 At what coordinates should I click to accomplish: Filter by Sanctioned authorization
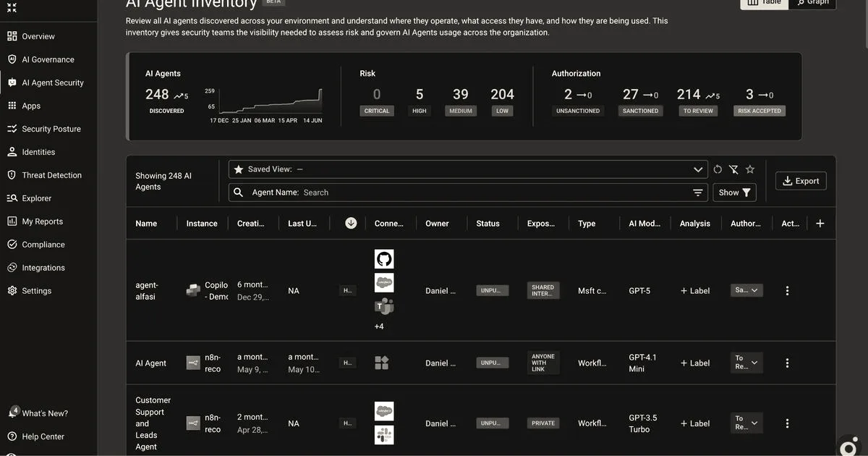[640, 111]
